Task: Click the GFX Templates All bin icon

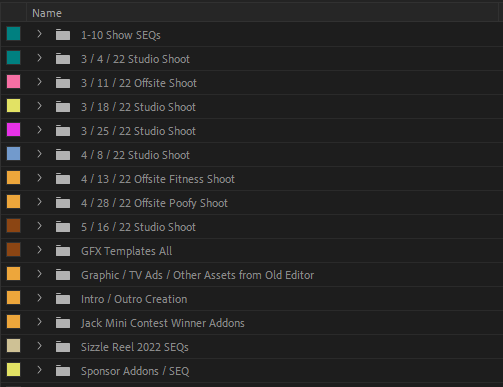Action: (x=63, y=251)
